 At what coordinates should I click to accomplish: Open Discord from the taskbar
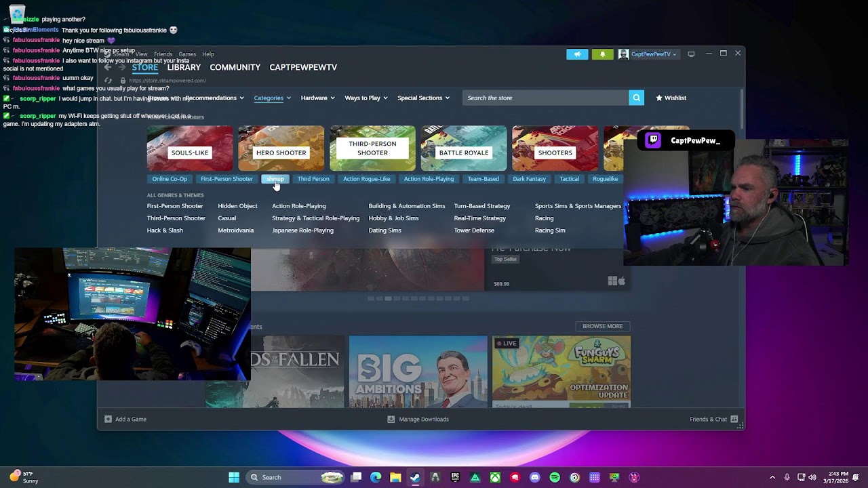tap(535, 477)
